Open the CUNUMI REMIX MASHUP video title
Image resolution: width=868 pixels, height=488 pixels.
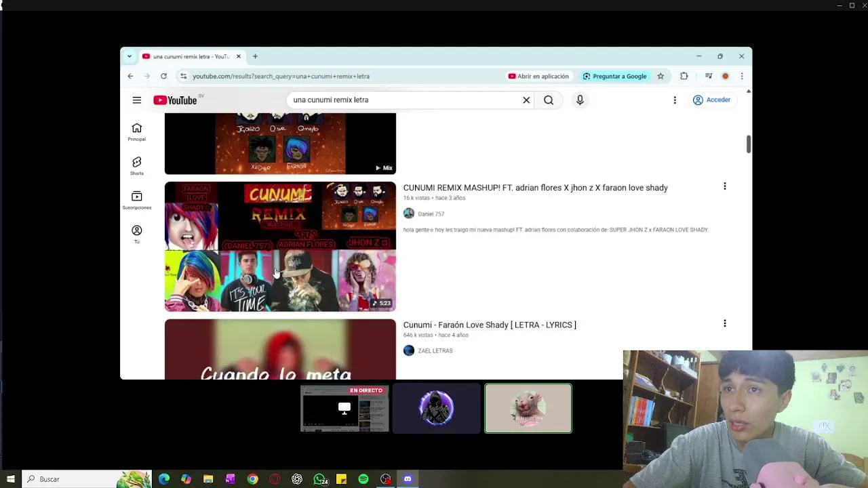535,188
